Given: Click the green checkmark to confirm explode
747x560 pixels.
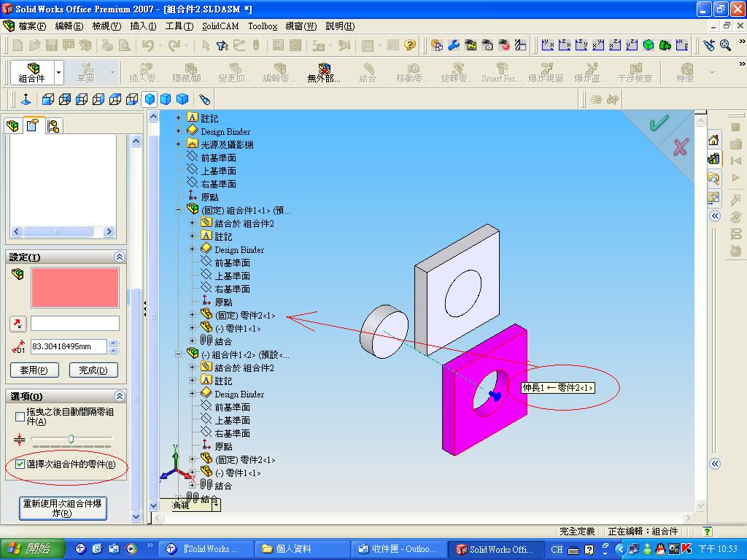Looking at the screenshot, I should click(659, 122).
